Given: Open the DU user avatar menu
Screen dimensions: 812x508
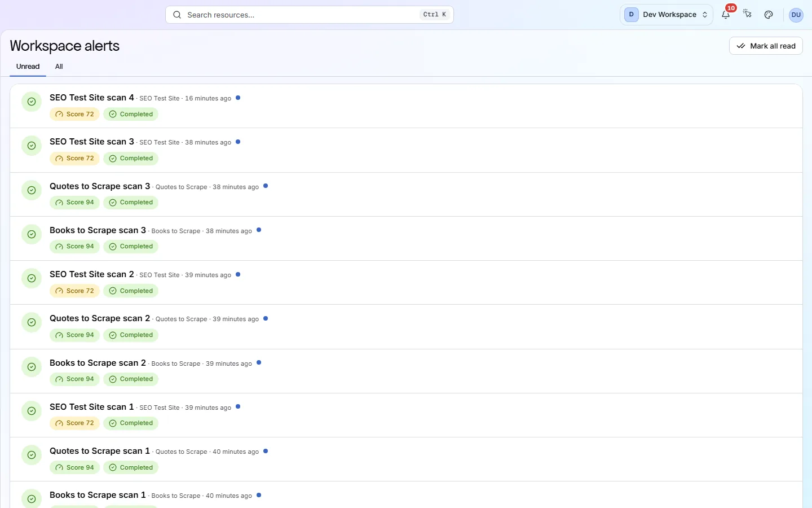Looking at the screenshot, I should 796,15.
